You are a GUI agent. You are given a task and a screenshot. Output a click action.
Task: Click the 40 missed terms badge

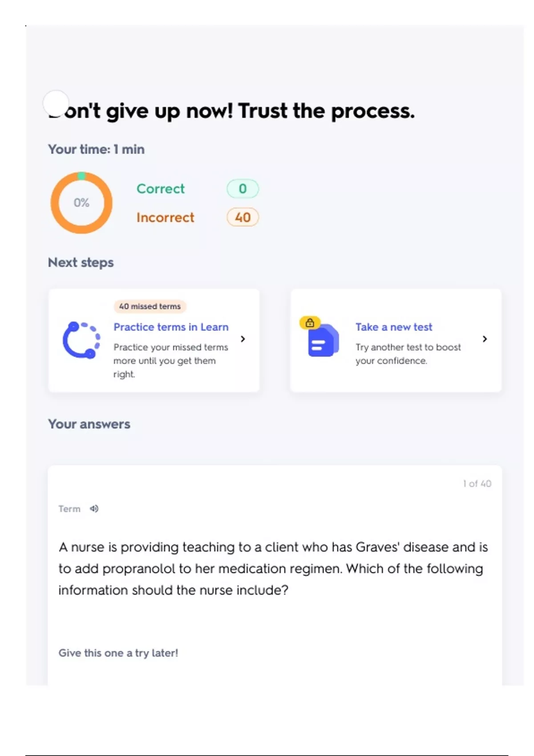tap(150, 306)
